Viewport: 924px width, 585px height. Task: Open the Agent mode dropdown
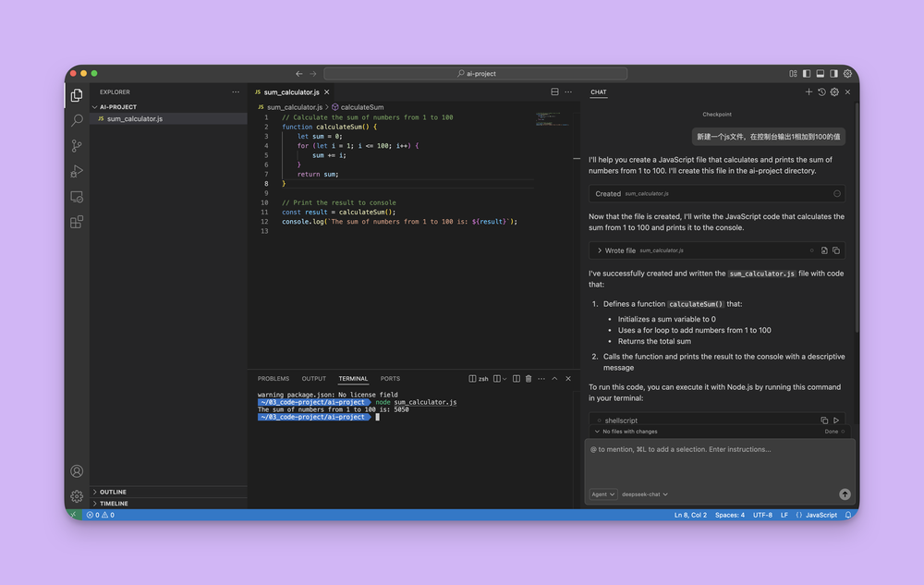coord(602,494)
